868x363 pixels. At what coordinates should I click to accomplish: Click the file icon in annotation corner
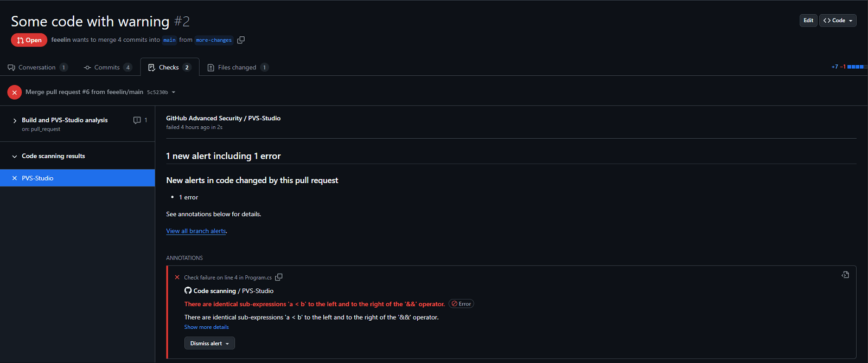[845, 275]
